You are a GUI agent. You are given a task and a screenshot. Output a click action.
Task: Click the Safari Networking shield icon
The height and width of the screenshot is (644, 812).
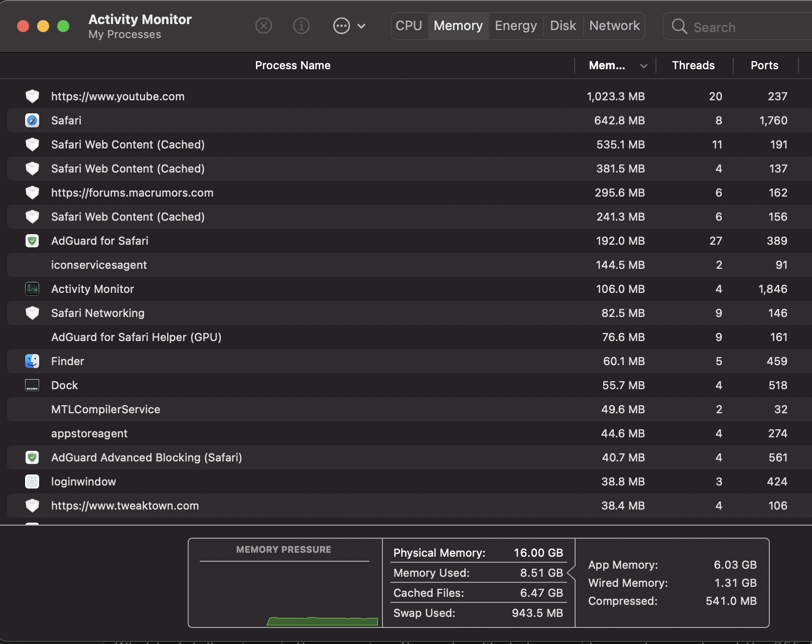[x=32, y=313]
